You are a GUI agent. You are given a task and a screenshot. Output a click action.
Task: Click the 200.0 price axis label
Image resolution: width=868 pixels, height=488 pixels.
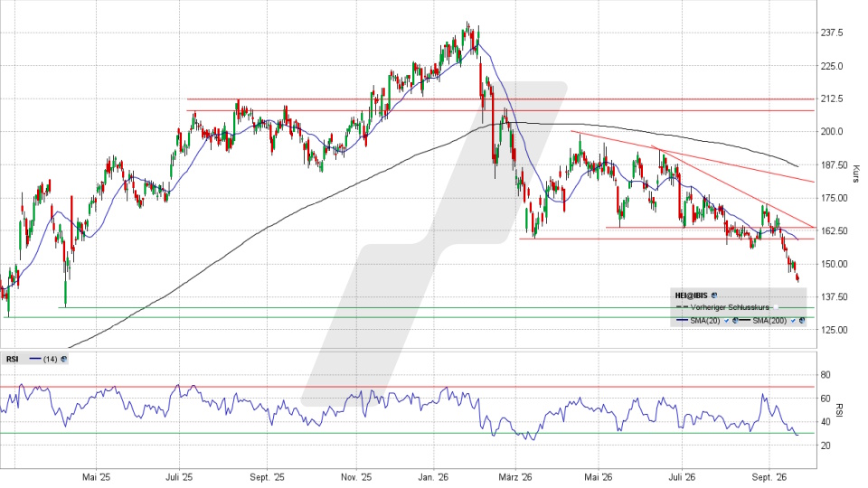pos(832,132)
